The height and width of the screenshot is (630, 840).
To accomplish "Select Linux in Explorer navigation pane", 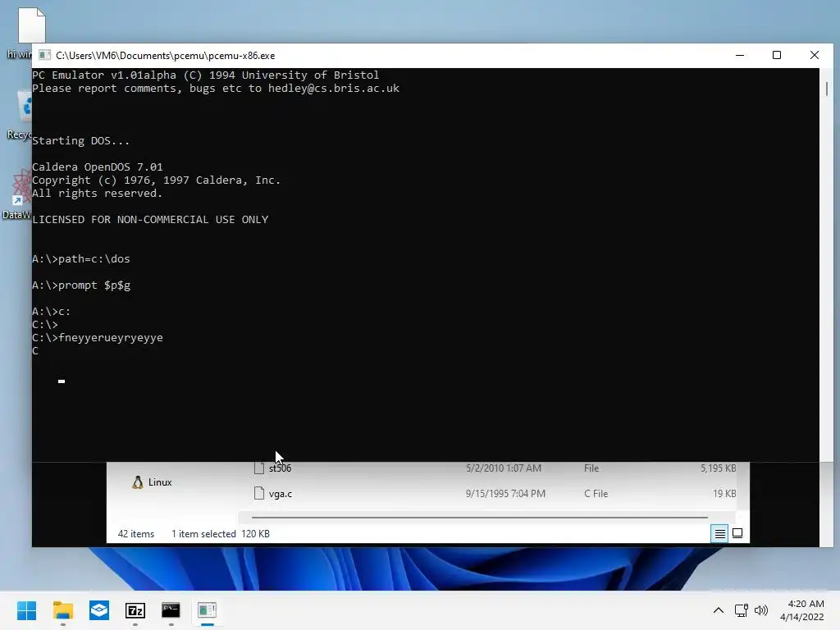I will click(160, 482).
